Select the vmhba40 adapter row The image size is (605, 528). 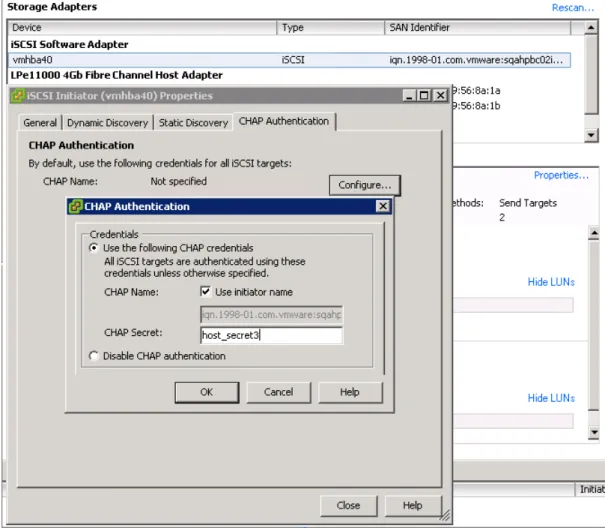289,60
